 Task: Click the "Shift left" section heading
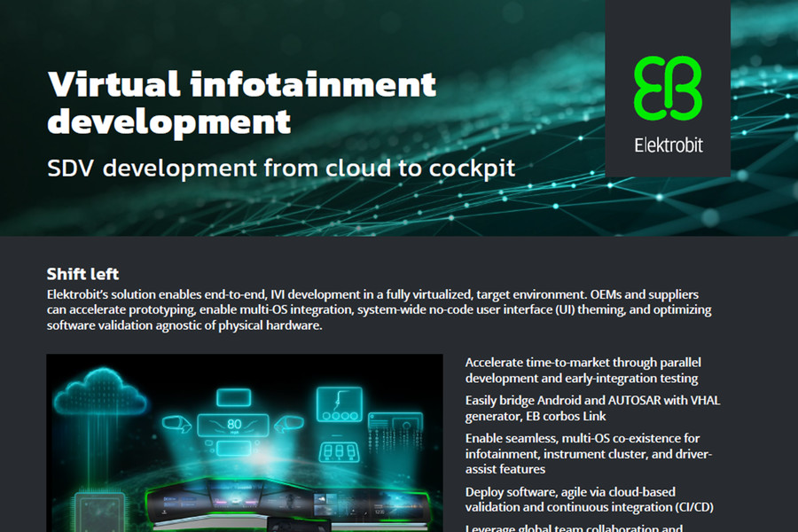point(82,273)
